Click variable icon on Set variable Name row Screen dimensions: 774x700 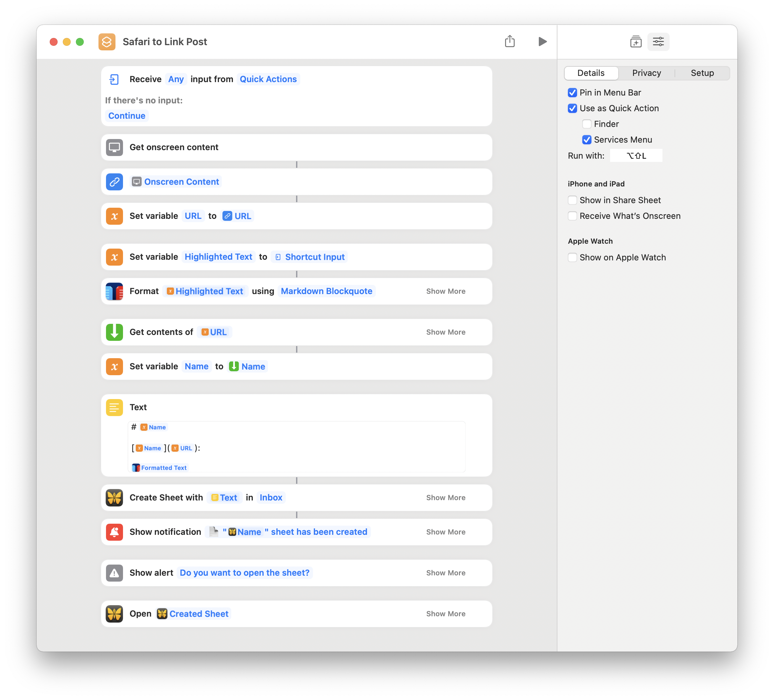114,367
